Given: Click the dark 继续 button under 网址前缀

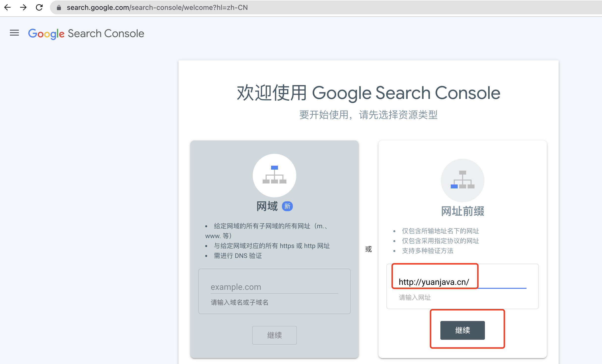Looking at the screenshot, I should click(462, 330).
